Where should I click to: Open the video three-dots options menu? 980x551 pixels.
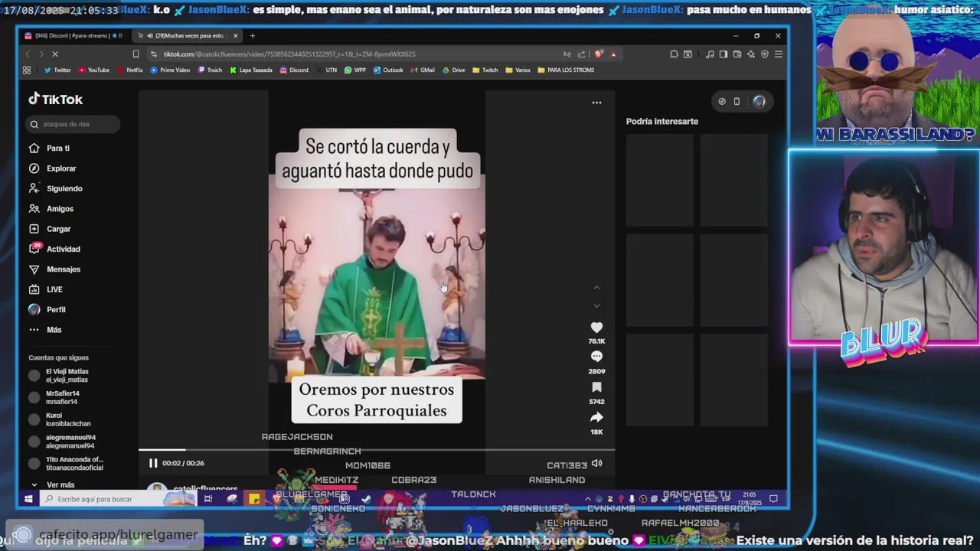click(x=596, y=103)
